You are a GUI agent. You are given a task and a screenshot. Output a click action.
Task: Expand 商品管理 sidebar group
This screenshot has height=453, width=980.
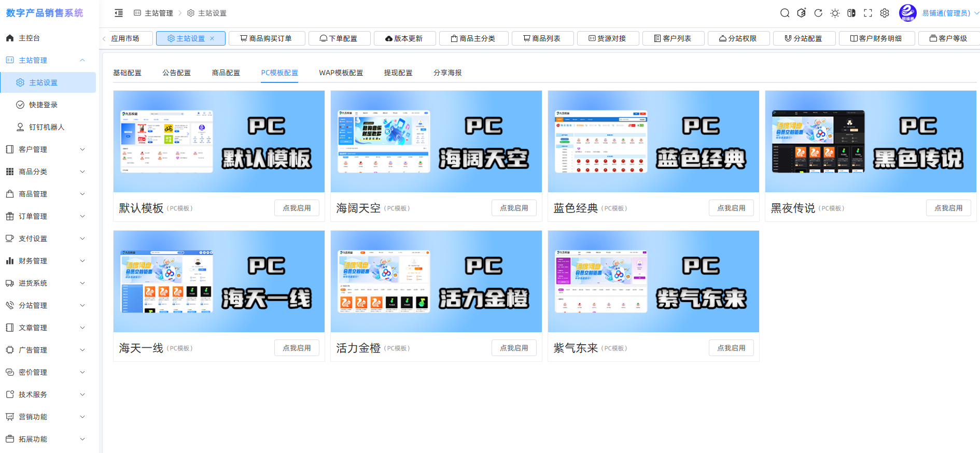(48, 194)
